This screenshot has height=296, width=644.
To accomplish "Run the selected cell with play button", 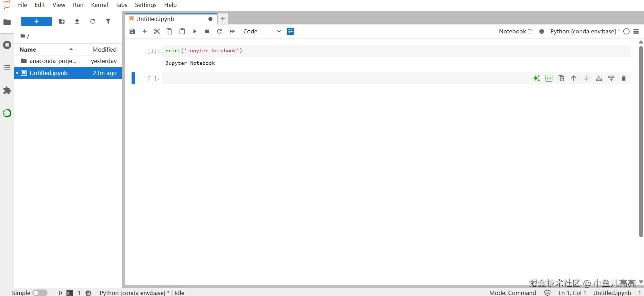I will click(195, 31).
